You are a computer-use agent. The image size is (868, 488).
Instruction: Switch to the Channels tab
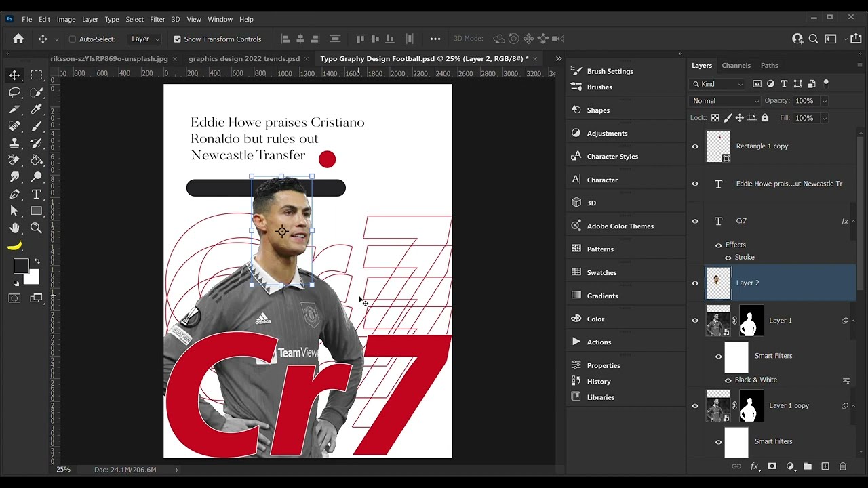click(736, 66)
